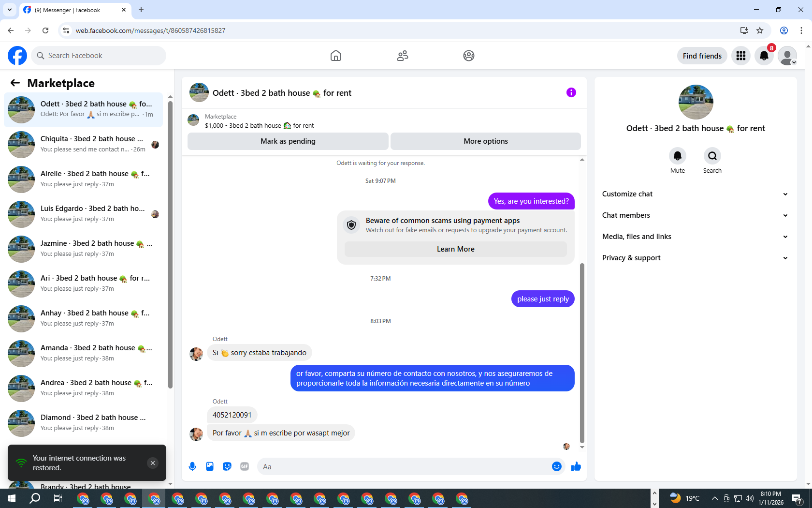
Task: Expand the Chat members section
Action: pos(696,215)
